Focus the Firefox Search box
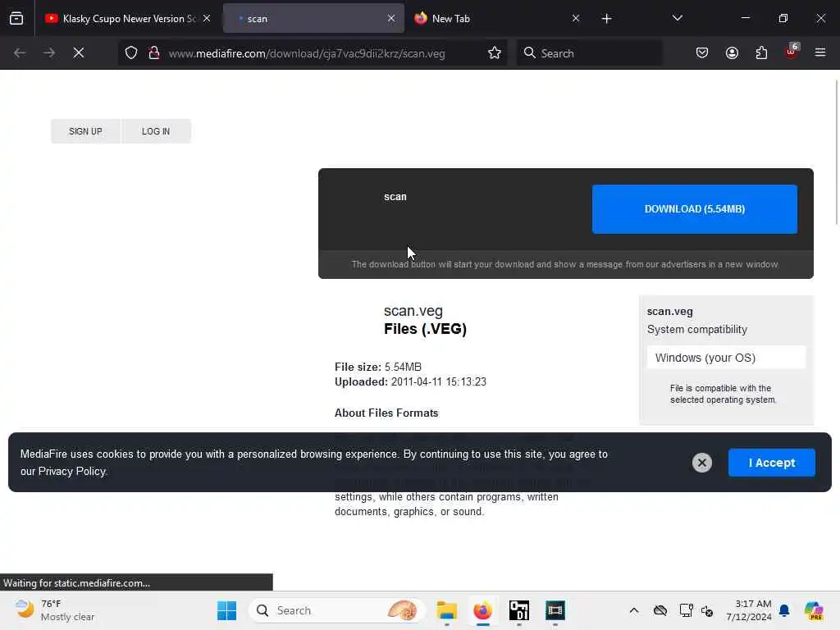 [x=589, y=53]
